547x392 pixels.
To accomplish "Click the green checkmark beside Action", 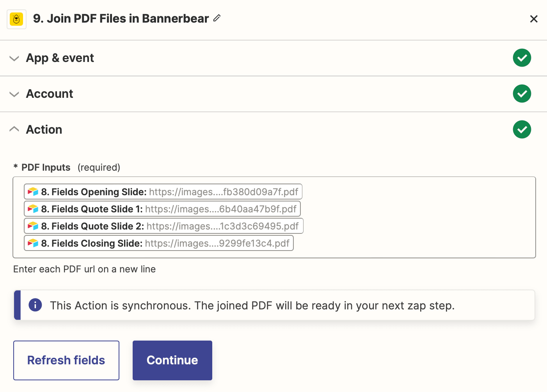I will (x=522, y=129).
